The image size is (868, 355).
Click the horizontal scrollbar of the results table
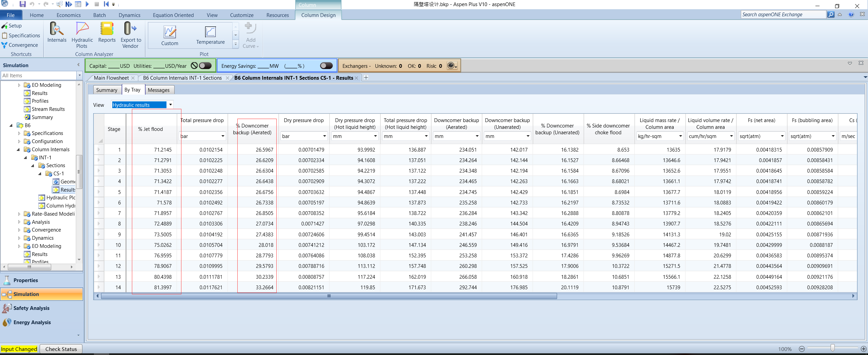[x=329, y=296]
